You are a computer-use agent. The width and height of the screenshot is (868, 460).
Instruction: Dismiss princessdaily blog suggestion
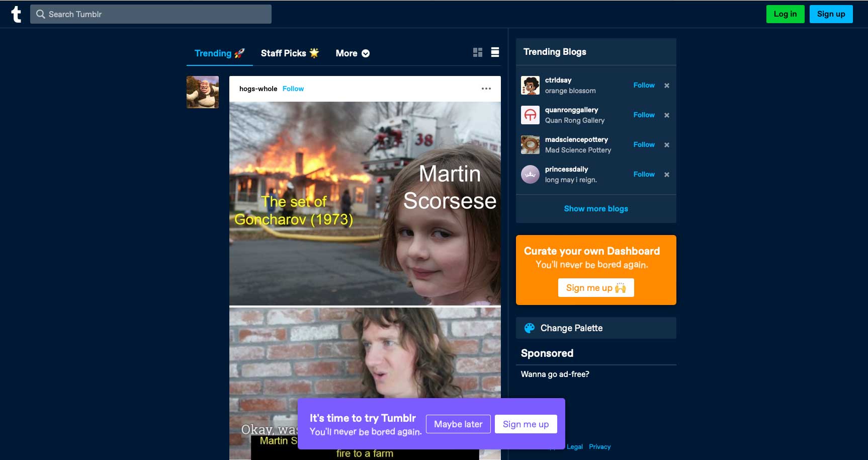click(666, 175)
